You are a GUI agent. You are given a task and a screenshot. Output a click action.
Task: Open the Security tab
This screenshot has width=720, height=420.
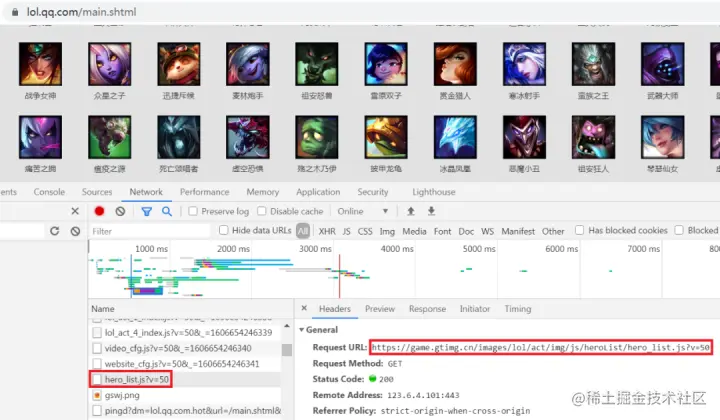(373, 192)
